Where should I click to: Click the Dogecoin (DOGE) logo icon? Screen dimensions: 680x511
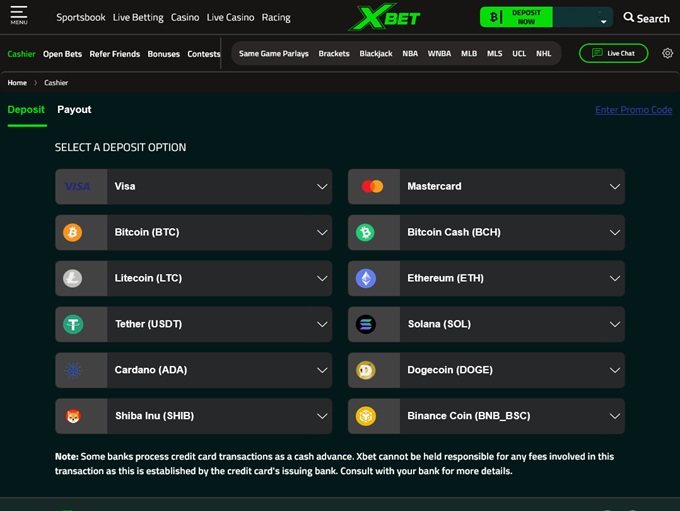(x=366, y=370)
